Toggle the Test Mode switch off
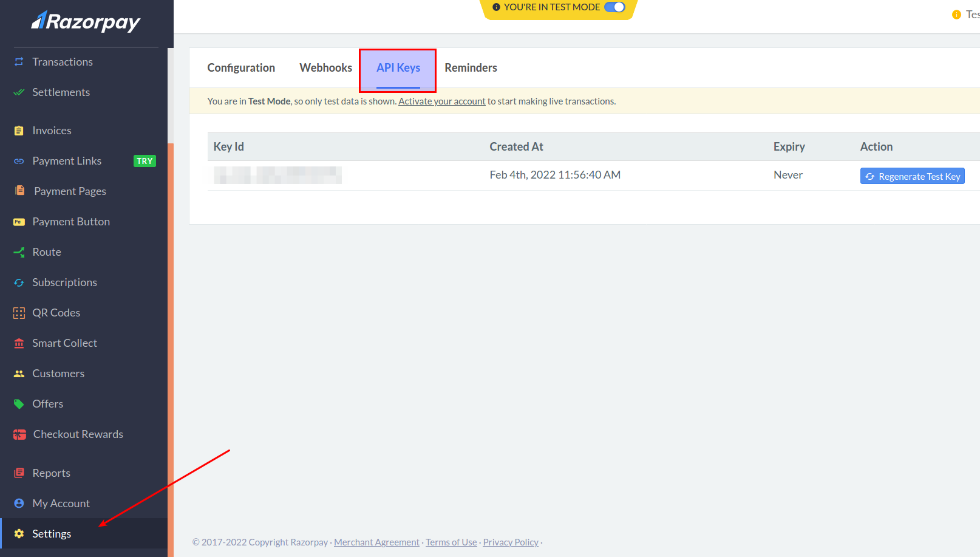Viewport: 980px width, 557px height. point(614,7)
